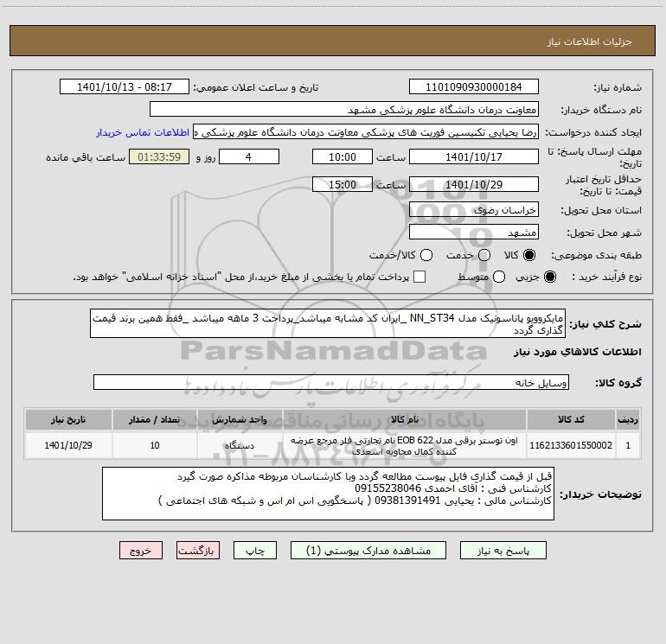Toggle Islamic treasury payment checkbox

419,277
